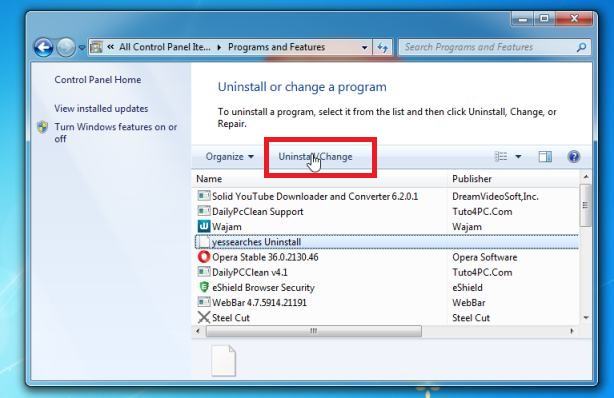This screenshot has width=614, height=398.
Task: Click the DailyPCClean v4.1 program icon
Action: (204, 272)
